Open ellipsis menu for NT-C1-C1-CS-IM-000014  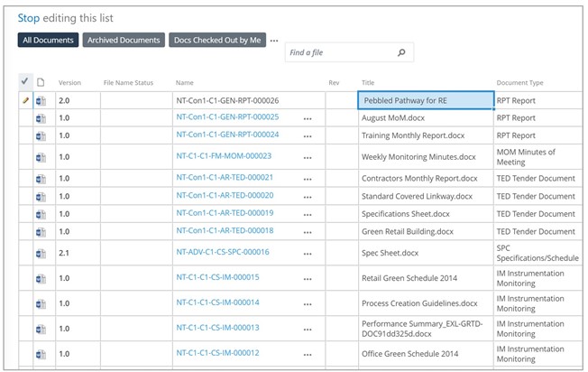pos(308,304)
